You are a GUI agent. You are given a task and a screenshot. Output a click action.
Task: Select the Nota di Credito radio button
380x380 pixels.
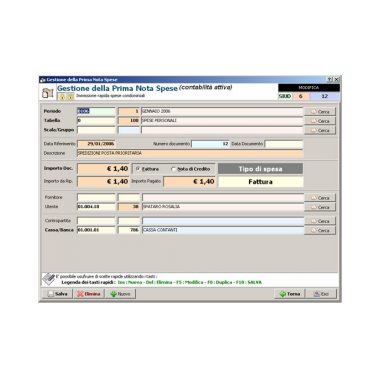click(x=173, y=169)
